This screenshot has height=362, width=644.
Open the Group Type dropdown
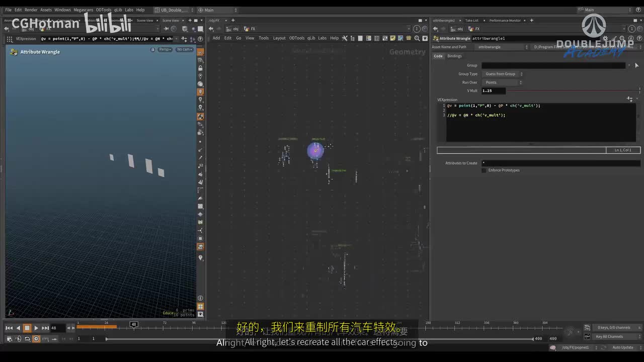point(503,74)
